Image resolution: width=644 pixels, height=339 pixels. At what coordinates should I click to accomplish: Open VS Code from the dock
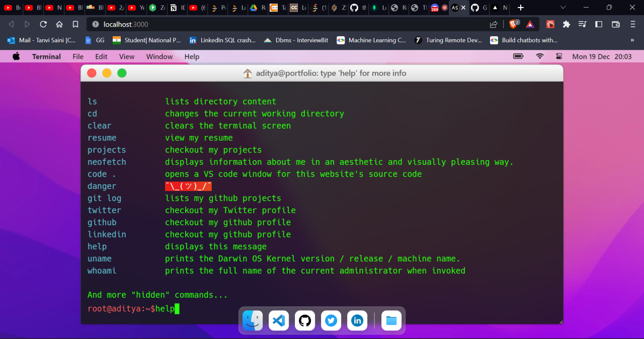tap(278, 320)
